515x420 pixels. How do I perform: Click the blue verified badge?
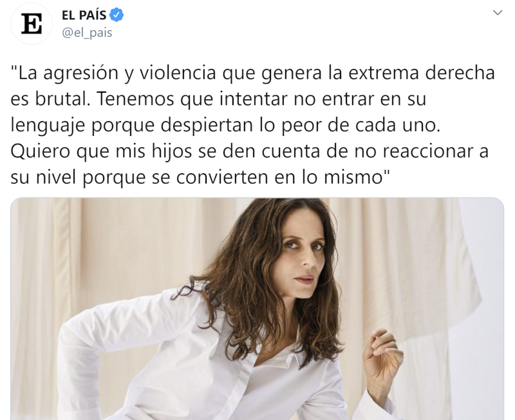pos(117,15)
